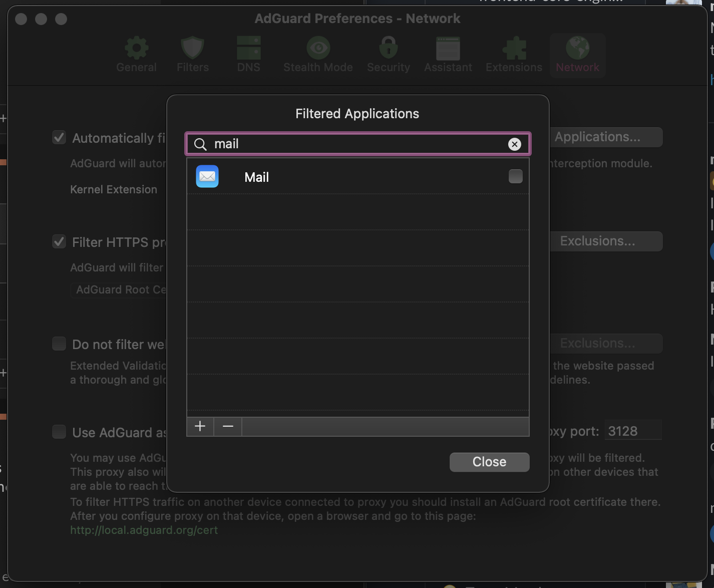This screenshot has width=714, height=588.
Task: Select the Mail row text
Action: (x=256, y=177)
